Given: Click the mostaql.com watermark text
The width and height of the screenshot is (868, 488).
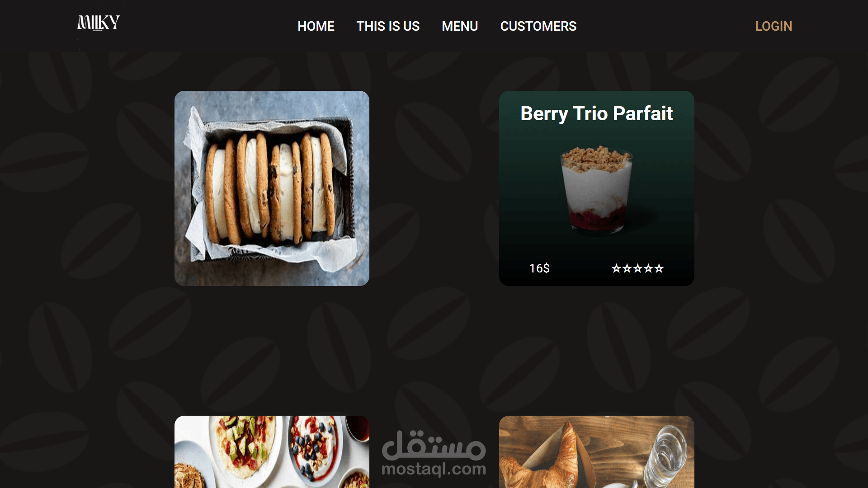Looking at the screenshot, I should pos(434,469).
